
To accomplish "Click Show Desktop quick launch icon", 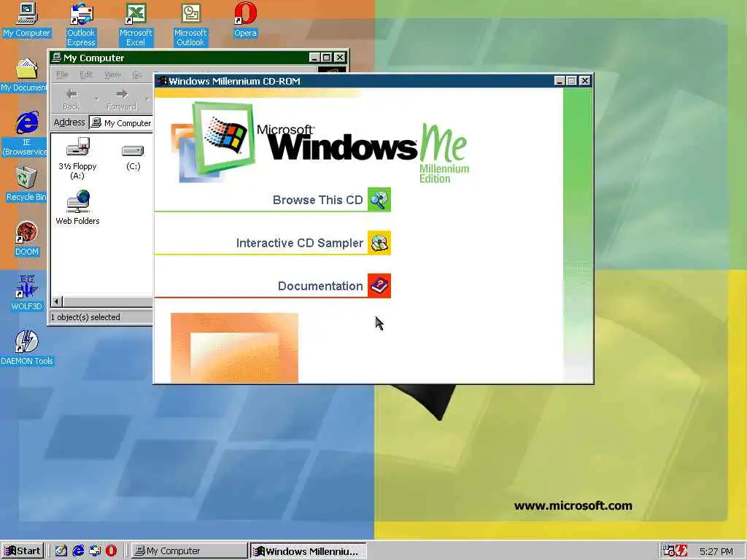I will coord(61,551).
